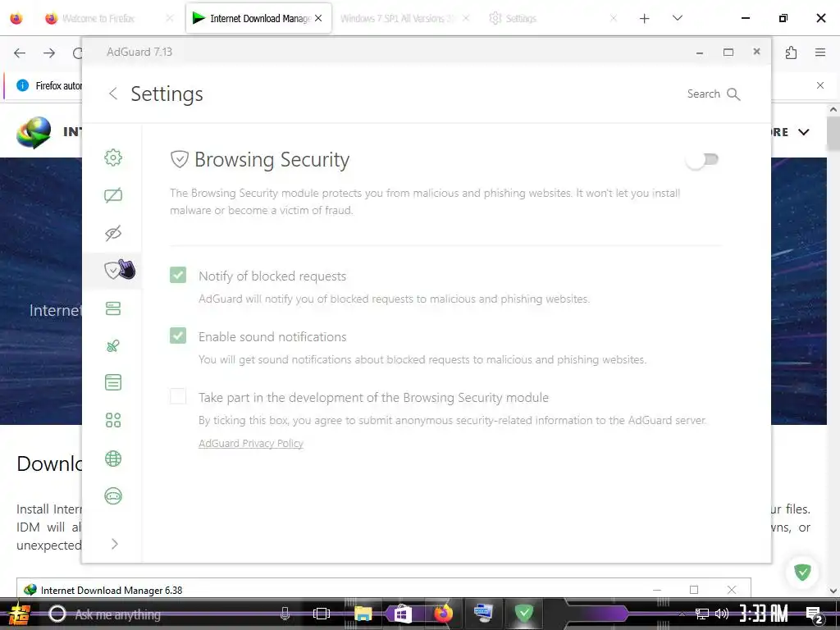Open Ad Blocker section in AdGuard sidebar
Viewport: 840px width, 630px height.
pyautogui.click(x=113, y=195)
